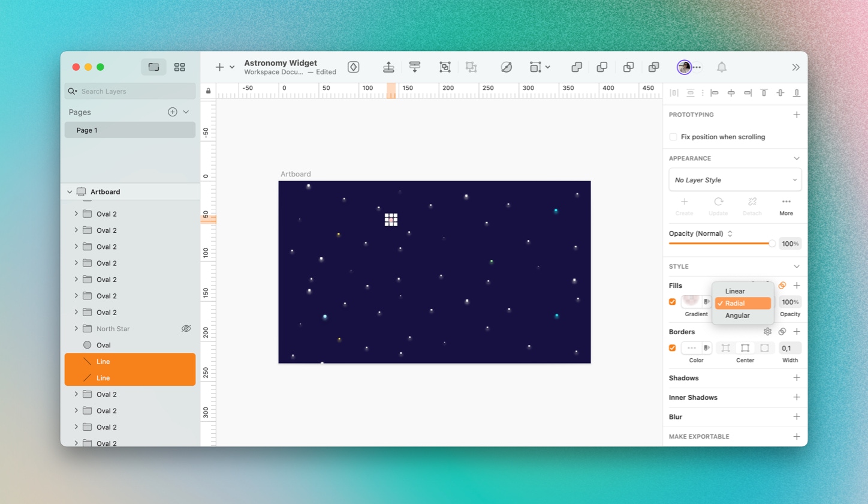Align layers to the top edge
This screenshot has width=868, height=504.
coord(764,93)
